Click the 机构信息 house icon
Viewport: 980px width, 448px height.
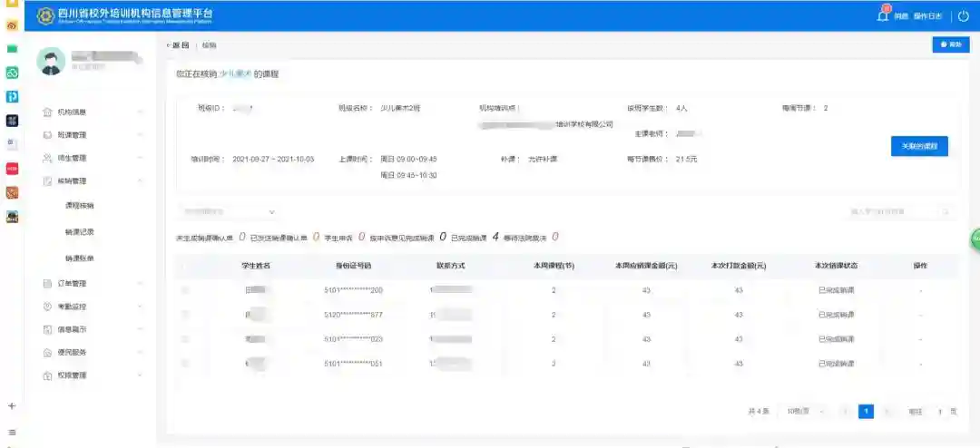click(48, 112)
